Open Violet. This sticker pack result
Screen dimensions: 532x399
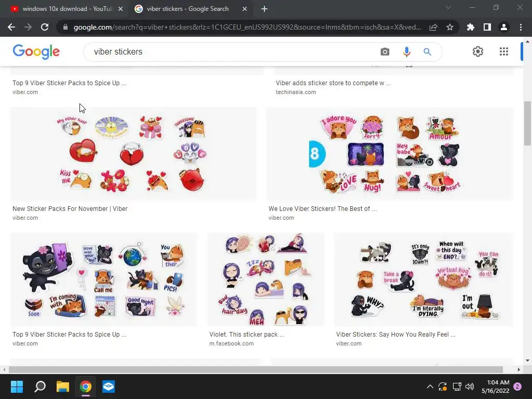pos(247,334)
